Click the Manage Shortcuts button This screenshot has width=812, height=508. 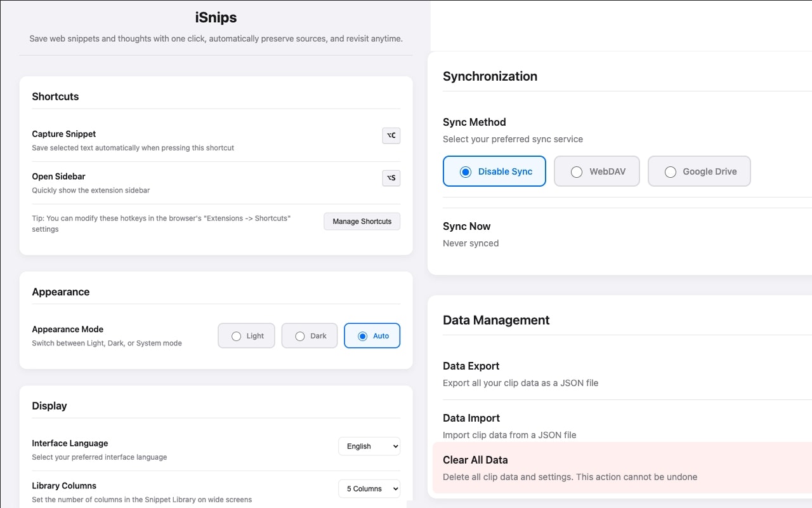[362, 221]
